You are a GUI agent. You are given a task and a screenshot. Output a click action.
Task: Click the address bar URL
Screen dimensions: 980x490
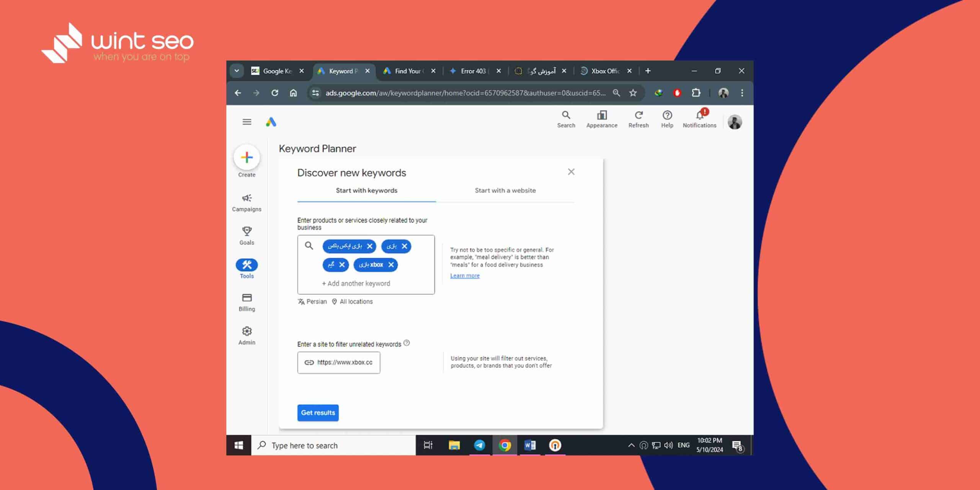click(465, 93)
